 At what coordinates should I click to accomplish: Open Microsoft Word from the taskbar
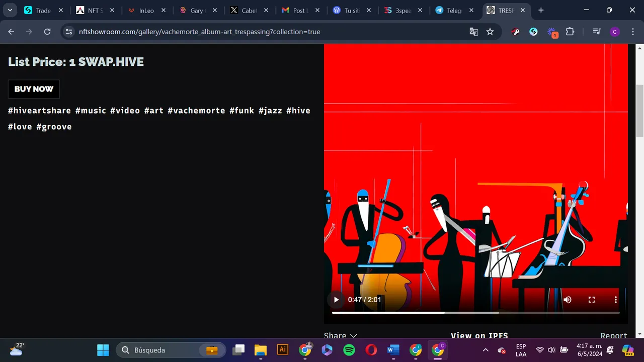point(393,350)
